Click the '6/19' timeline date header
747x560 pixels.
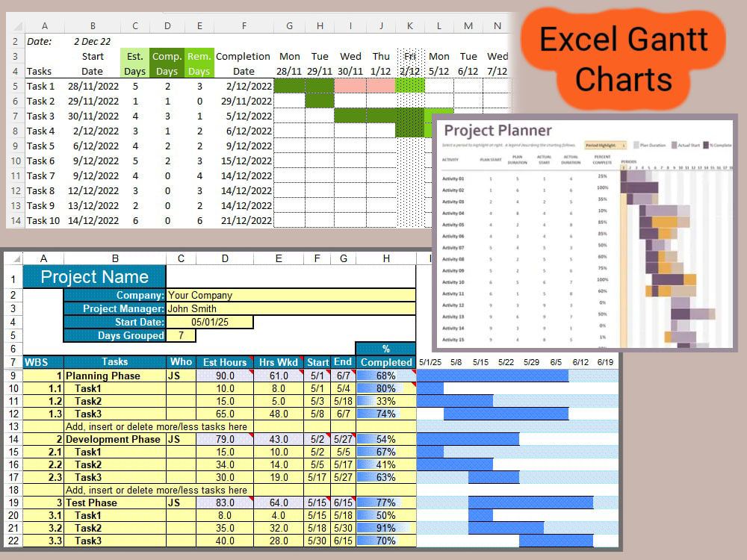[x=605, y=362]
